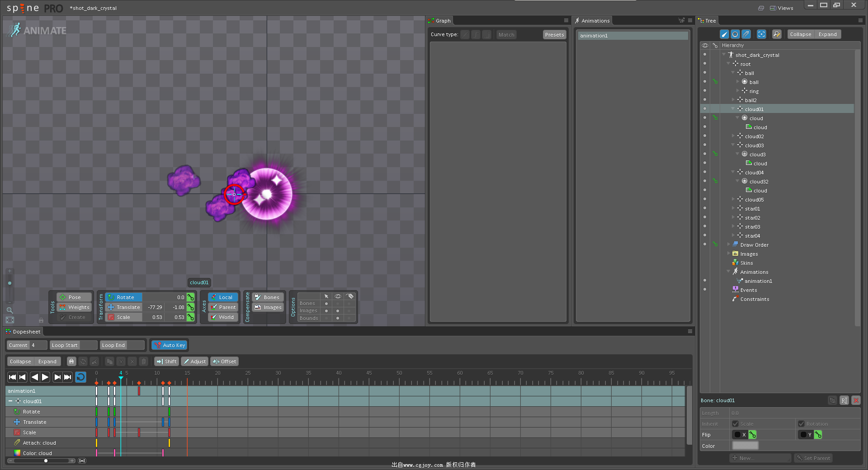Collapse all rows in Dopesheet
The height and width of the screenshot is (470, 868).
click(20, 362)
